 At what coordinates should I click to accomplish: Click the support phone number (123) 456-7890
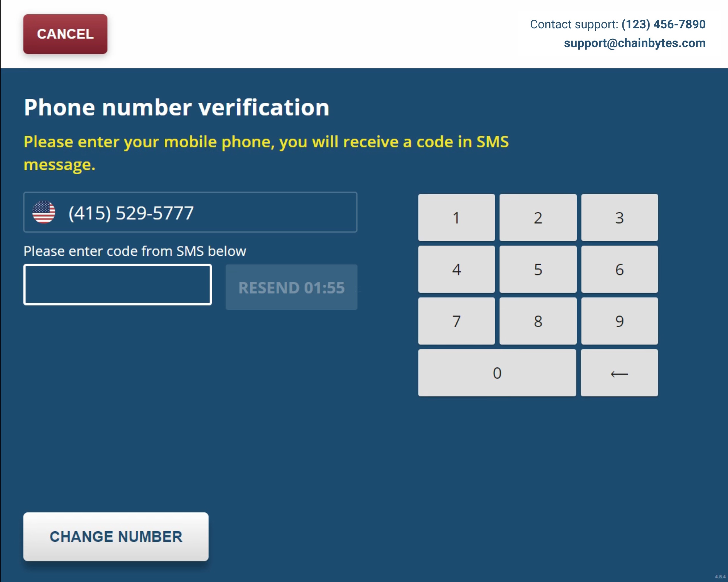pyautogui.click(x=663, y=24)
